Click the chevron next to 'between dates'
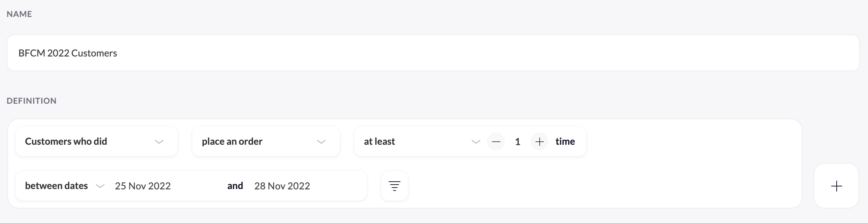 click(100, 186)
